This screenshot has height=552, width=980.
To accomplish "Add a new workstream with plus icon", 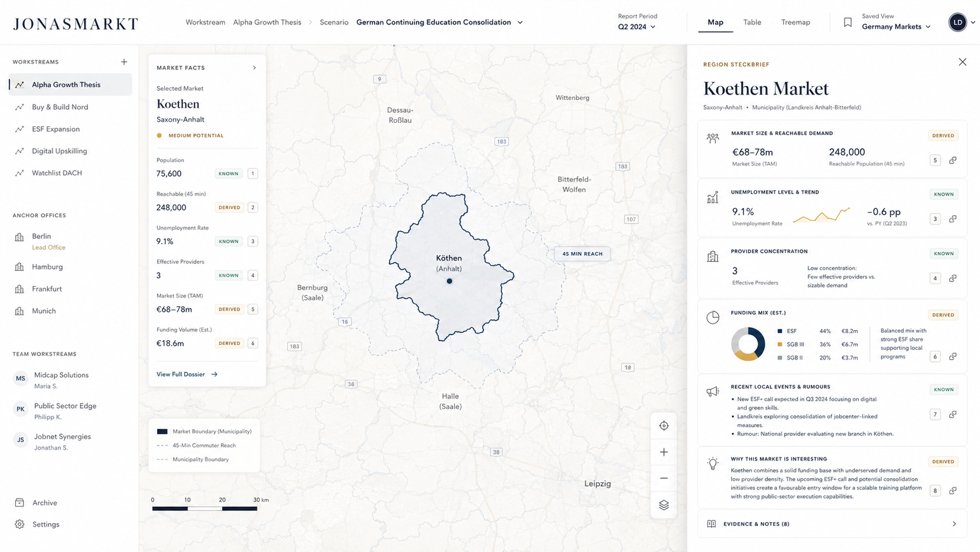I will coord(124,62).
